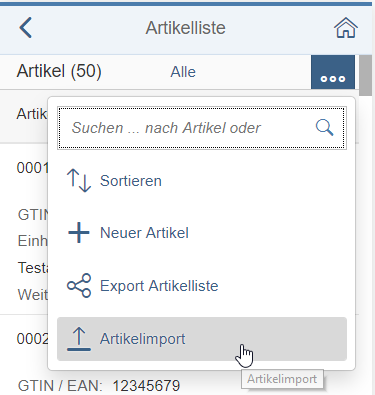Click the share icon for Export Artikelliste
375x395 pixels.
tap(79, 286)
